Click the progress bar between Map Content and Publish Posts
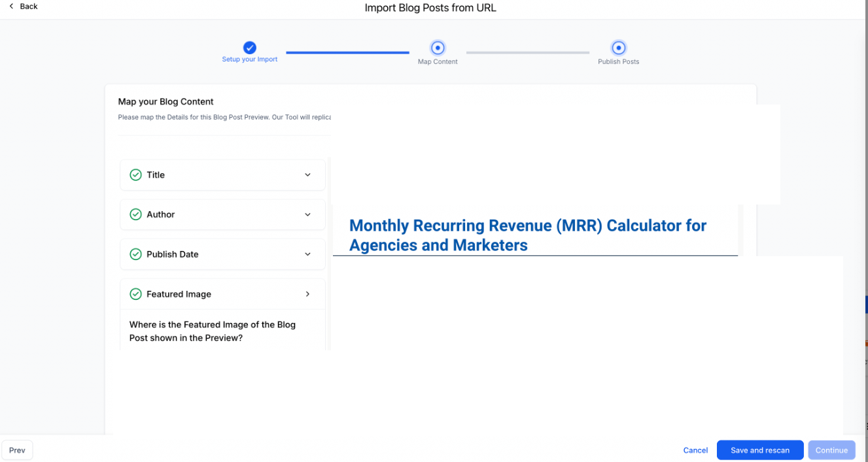The height and width of the screenshot is (462, 868). (528, 52)
